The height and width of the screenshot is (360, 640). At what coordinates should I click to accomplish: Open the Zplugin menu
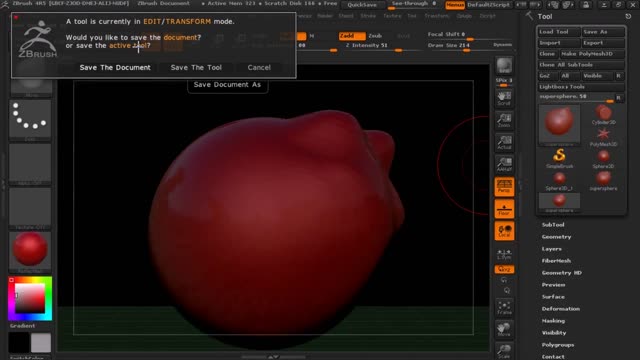[464, 16]
